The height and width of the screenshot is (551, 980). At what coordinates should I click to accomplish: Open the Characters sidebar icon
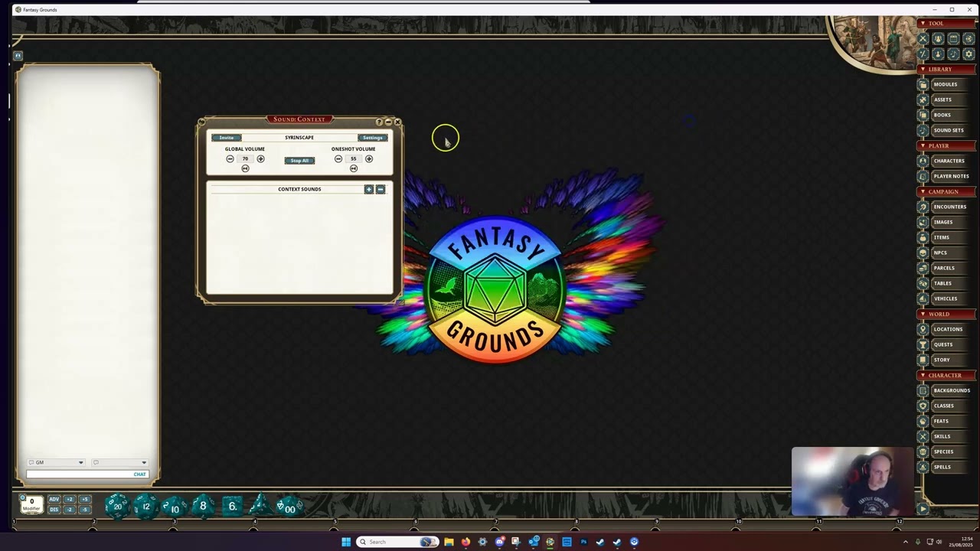pos(923,161)
